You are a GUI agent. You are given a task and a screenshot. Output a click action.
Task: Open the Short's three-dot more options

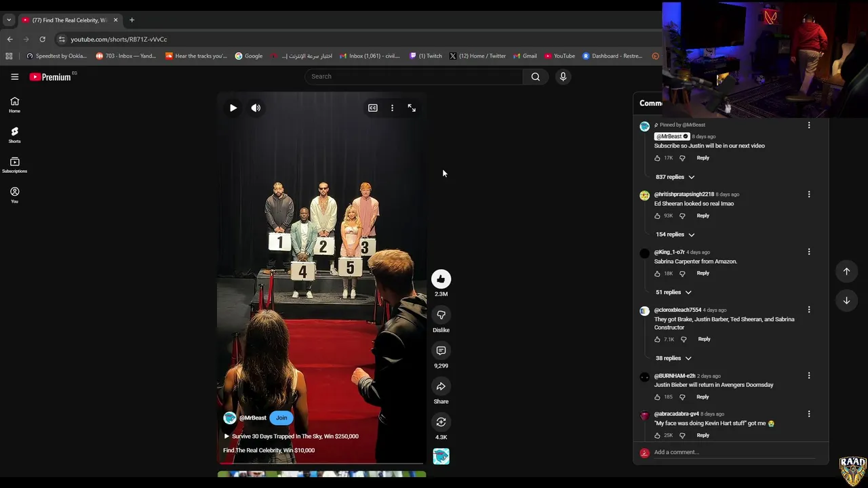click(392, 108)
